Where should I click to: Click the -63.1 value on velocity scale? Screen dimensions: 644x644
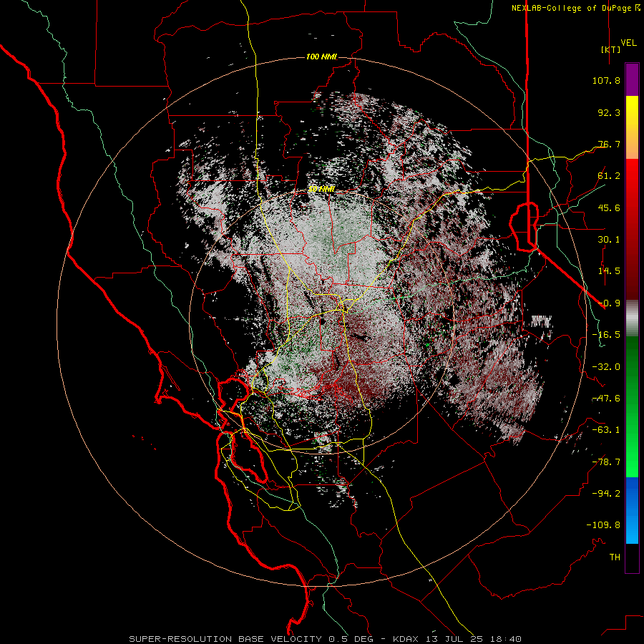606,430
